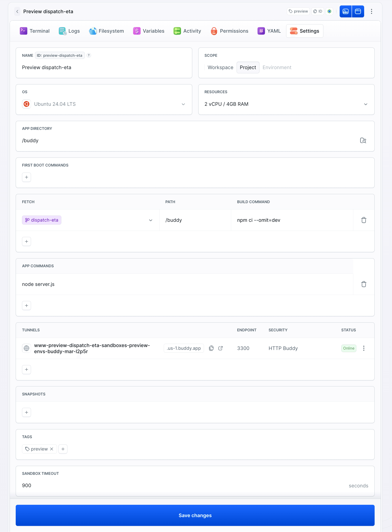The width and height of the screenshot is (392, 532).
Task: Edit the node server.js command field
Action: (184, 284)
